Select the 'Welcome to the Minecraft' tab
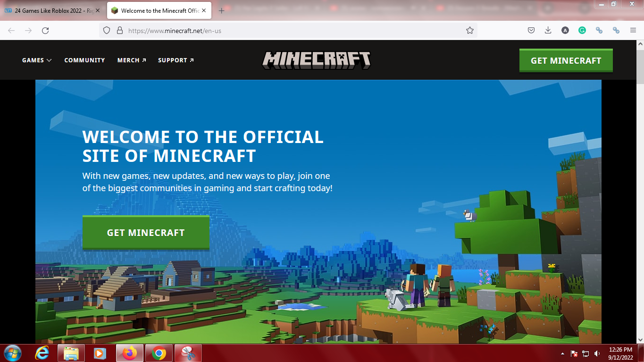Image resolution: width=644 pixels, height=362 pixels. pyautogui.click(x=159, y=10)
